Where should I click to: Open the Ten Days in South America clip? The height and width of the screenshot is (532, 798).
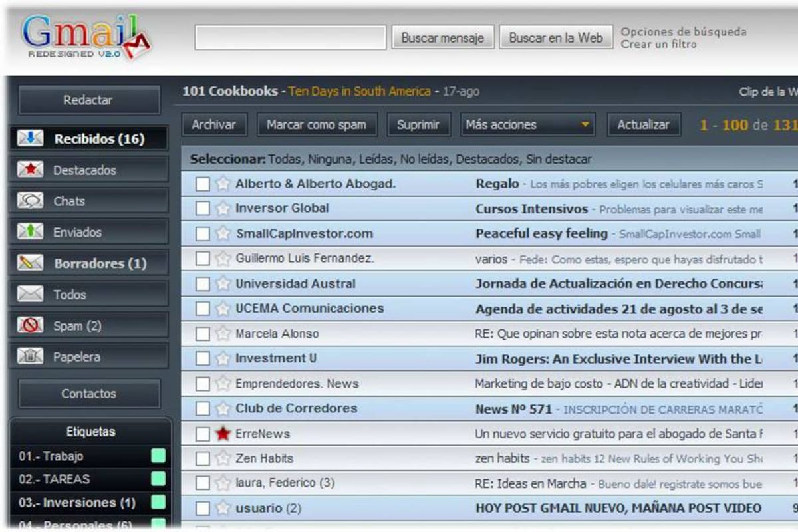359,91
